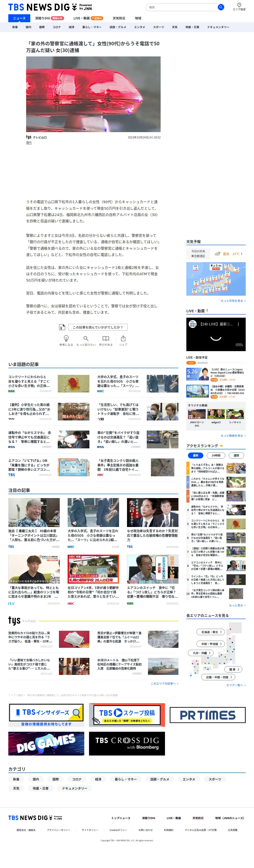This screenshot has height=868, width=254.
Task: Open the ranking もっと見る link
Action: coord(237,605)
